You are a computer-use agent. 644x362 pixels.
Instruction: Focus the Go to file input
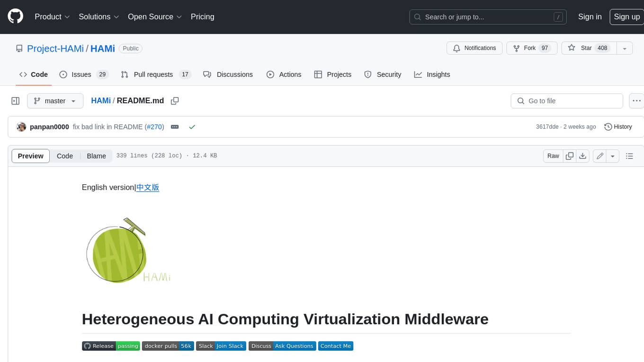pos(567,101)
